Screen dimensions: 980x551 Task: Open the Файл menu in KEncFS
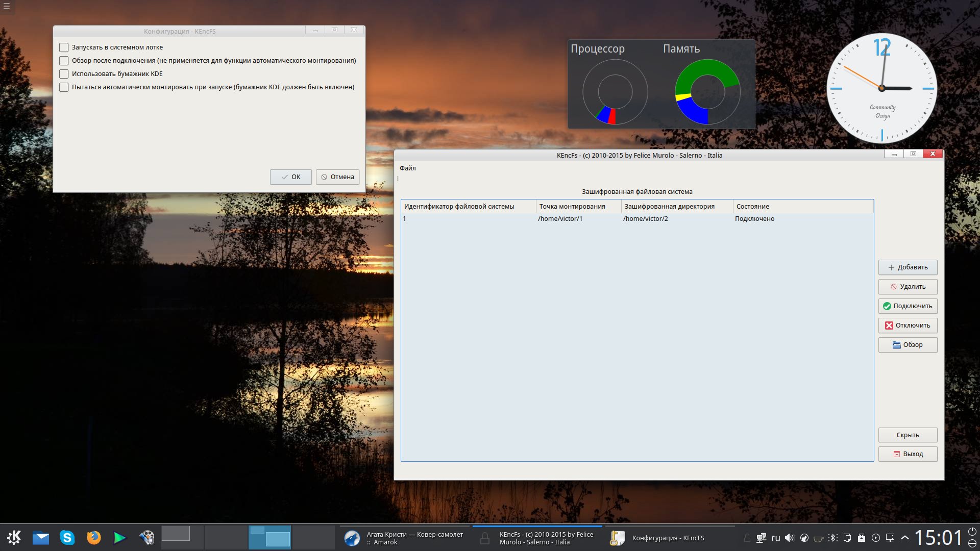point(407,168)
